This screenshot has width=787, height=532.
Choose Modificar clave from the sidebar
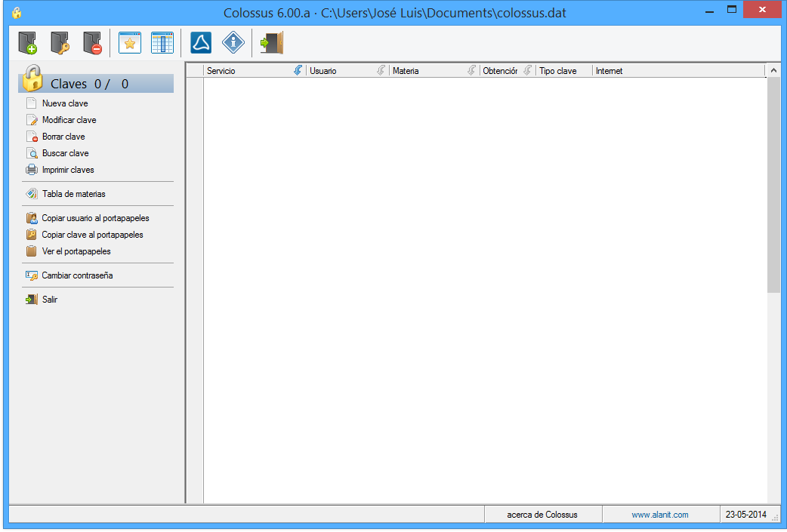coord(69,120)
